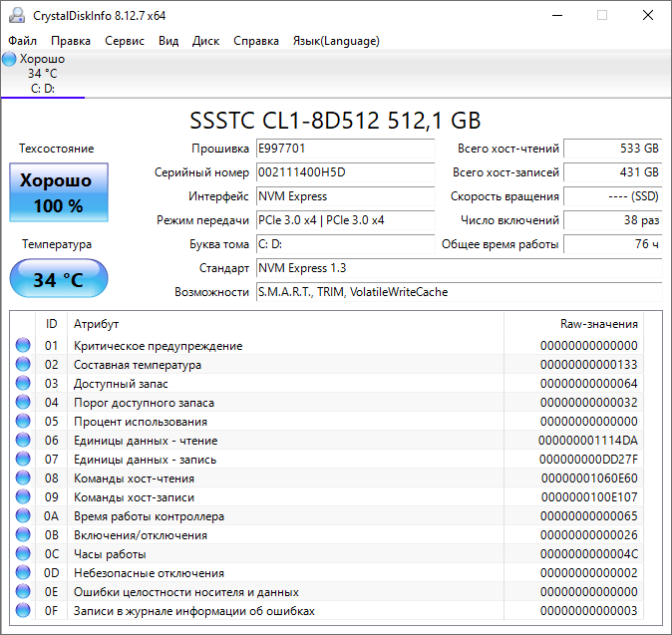Click status icon for Процент использования row
This screenshot has height=635, width=672.
23,422
